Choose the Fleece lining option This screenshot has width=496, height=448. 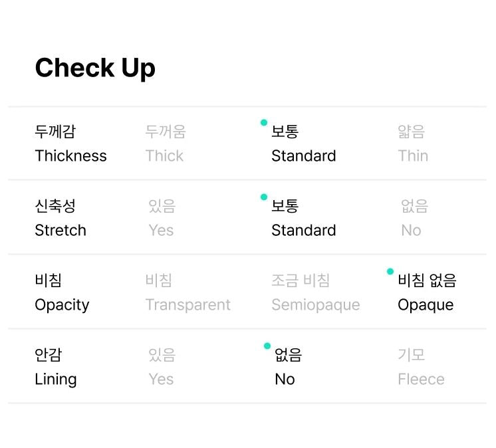[x=420, y=367]
